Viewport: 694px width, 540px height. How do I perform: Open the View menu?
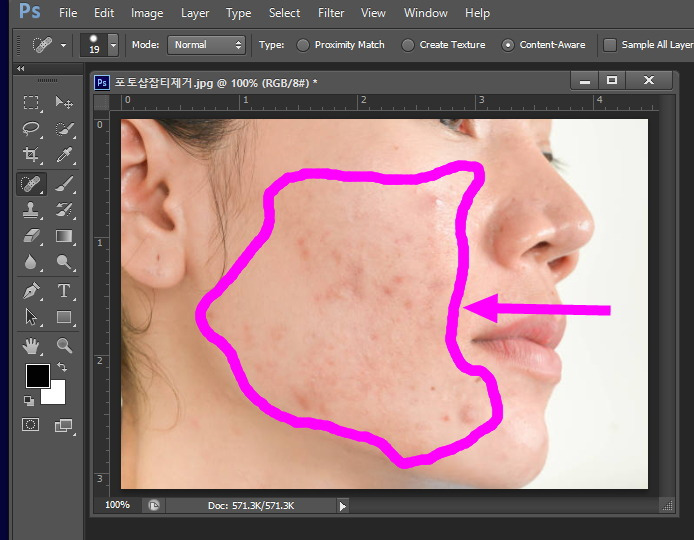pos(373,13)
